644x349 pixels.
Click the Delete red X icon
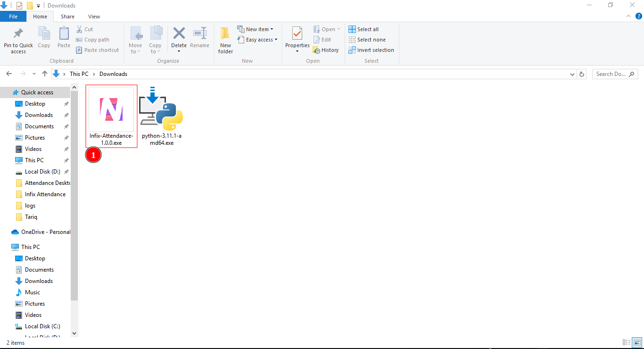[x=179, y=33]
